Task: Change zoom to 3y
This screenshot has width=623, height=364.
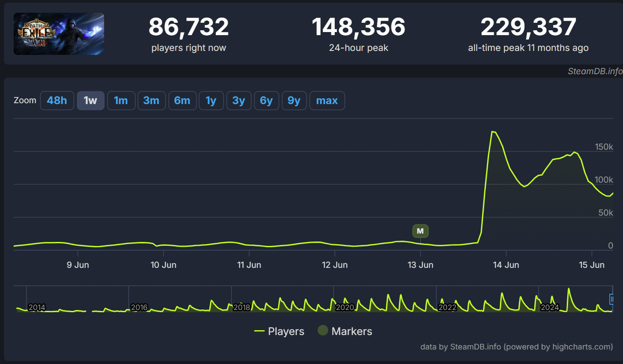Action: [239, 101]
